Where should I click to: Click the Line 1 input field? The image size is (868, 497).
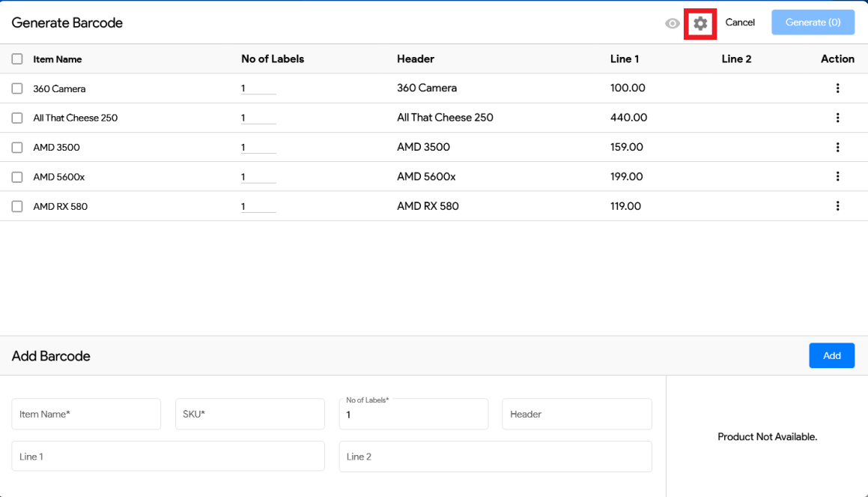click(x=168, y=457)
